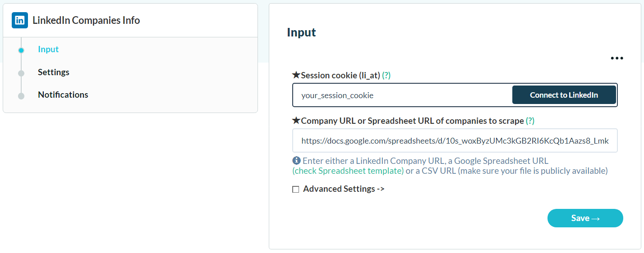Click the star before Session cookie label
The height and width of the screenshot is (253, 644).
point(296,75)
